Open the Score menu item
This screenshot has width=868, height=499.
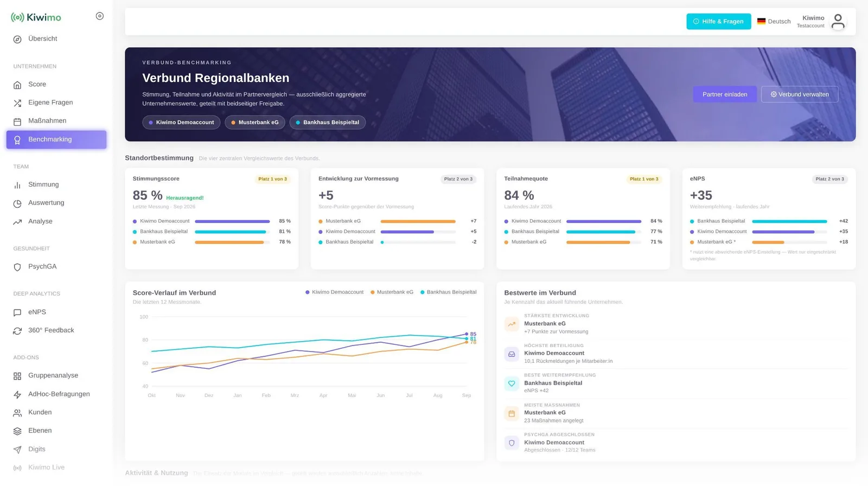[x=56, y=85]
